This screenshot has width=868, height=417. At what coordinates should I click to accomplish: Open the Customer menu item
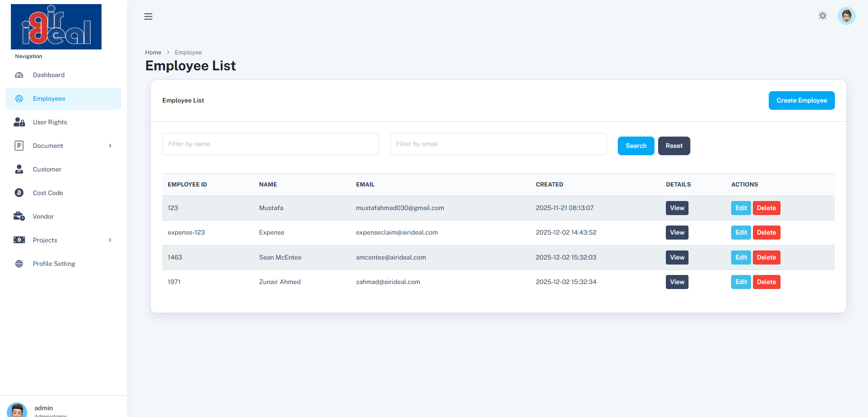[63, 169]
